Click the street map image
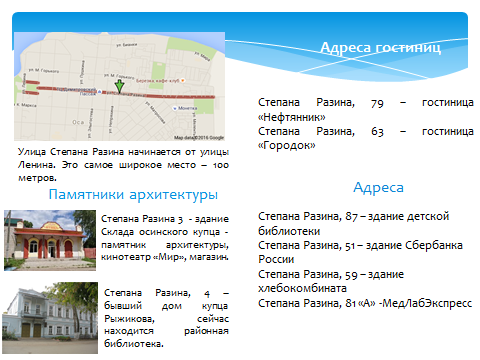This screenshot has width=480, height=360. click(119, 86)
